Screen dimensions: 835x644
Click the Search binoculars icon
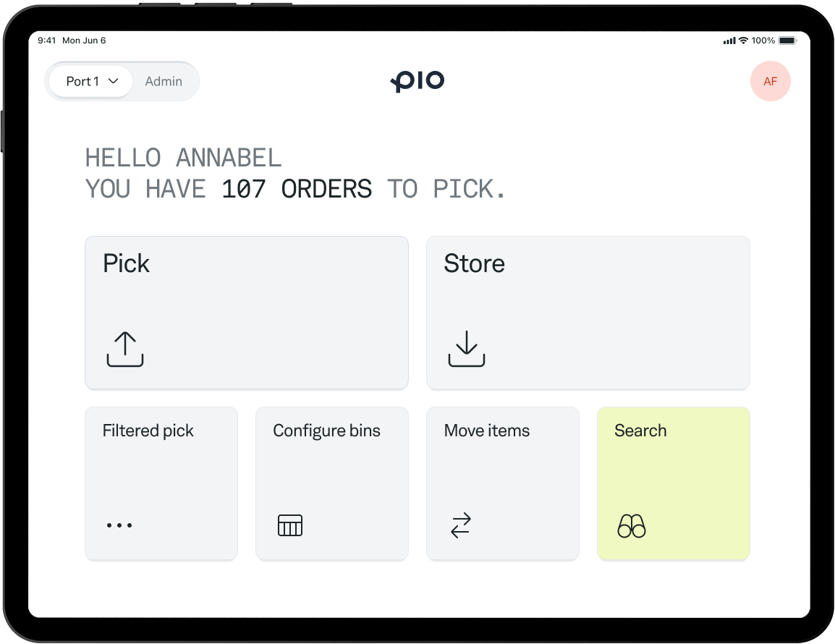[x=631, y=526]
